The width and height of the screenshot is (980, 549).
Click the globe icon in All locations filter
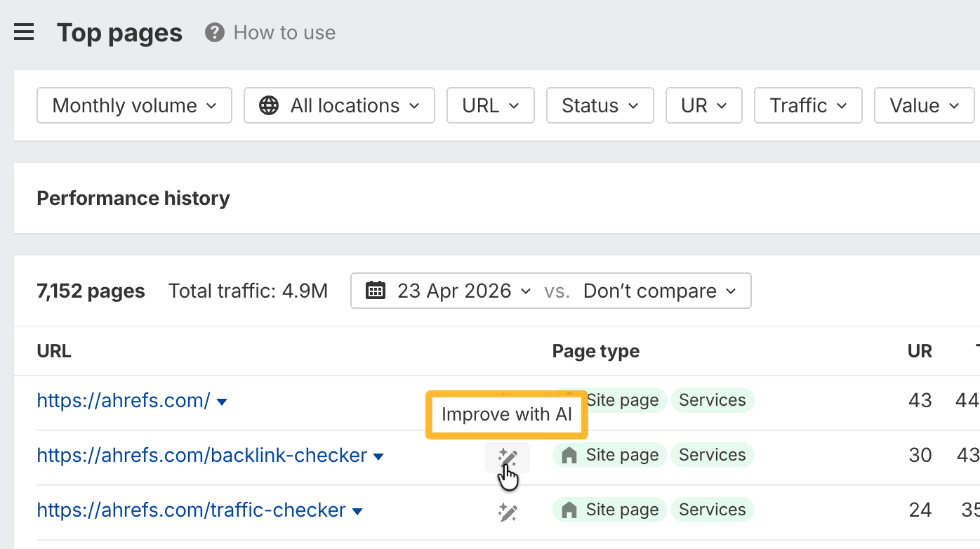point(267,105)
